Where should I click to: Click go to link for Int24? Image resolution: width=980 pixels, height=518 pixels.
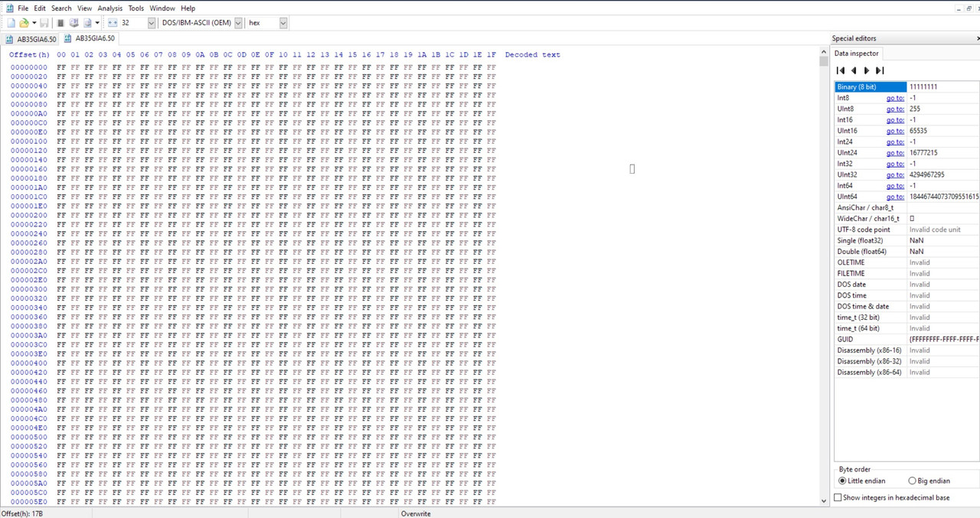(895, 142)
